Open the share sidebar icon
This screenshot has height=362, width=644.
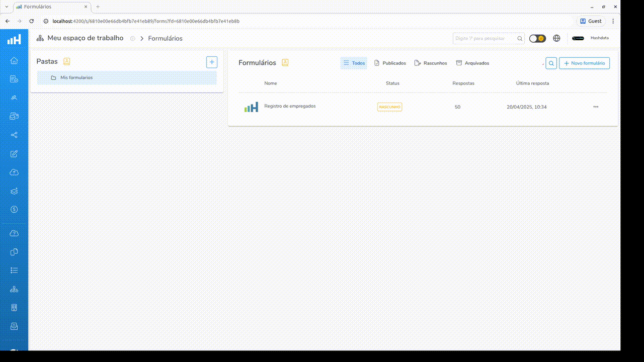click(14, 135)
